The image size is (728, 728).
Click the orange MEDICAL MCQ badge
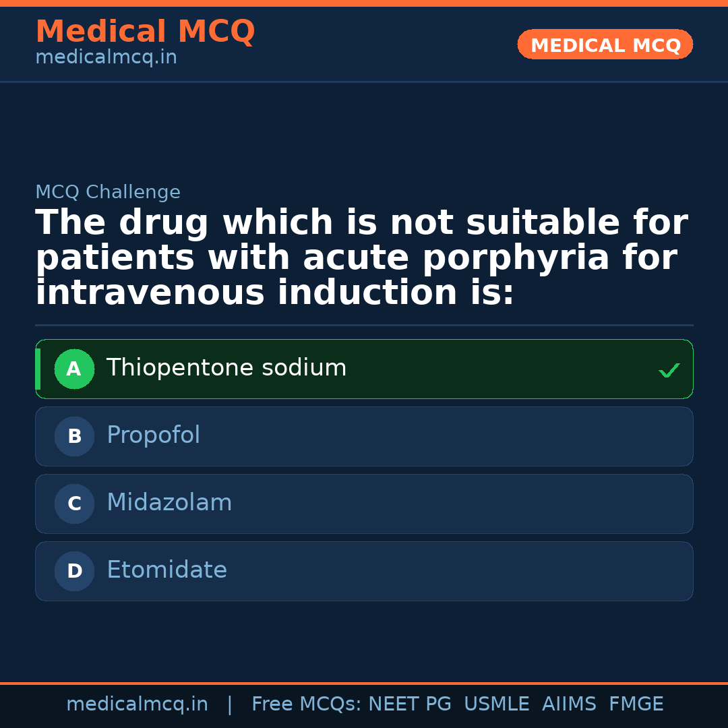point(605,45)
